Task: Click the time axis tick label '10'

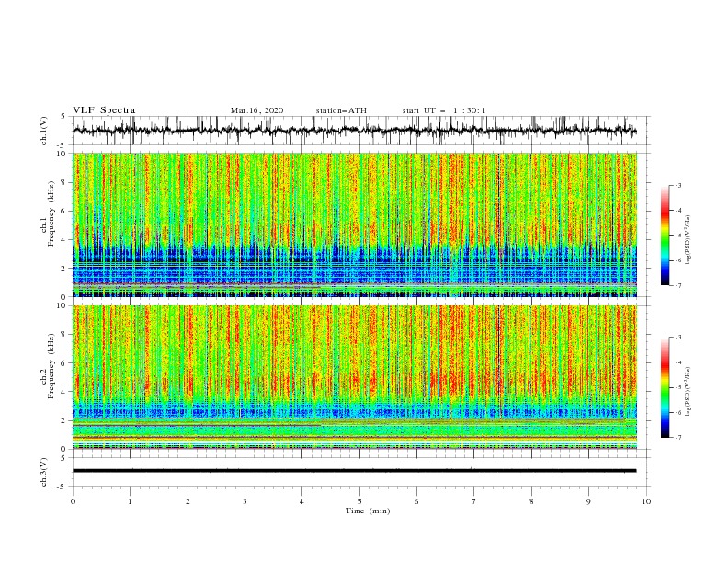Action: tap(646, 501)
